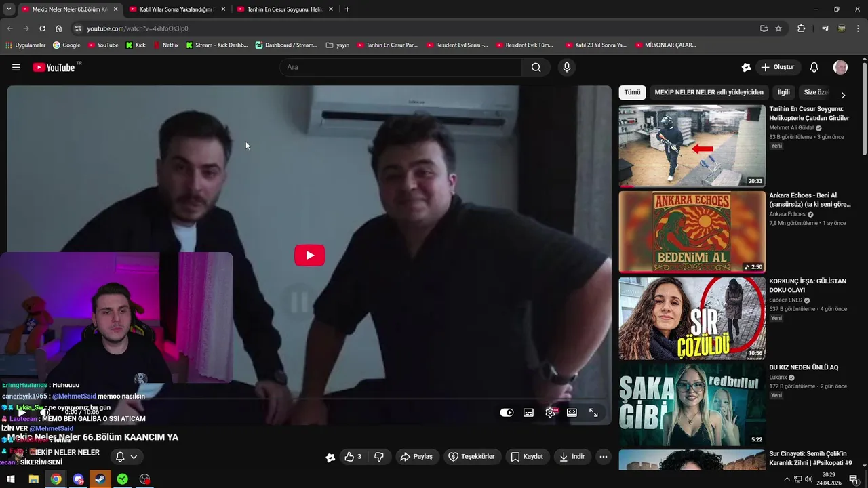The image size is (868, 488).
Task: Toggle subtitles in the video player
Action: point(528,412)
